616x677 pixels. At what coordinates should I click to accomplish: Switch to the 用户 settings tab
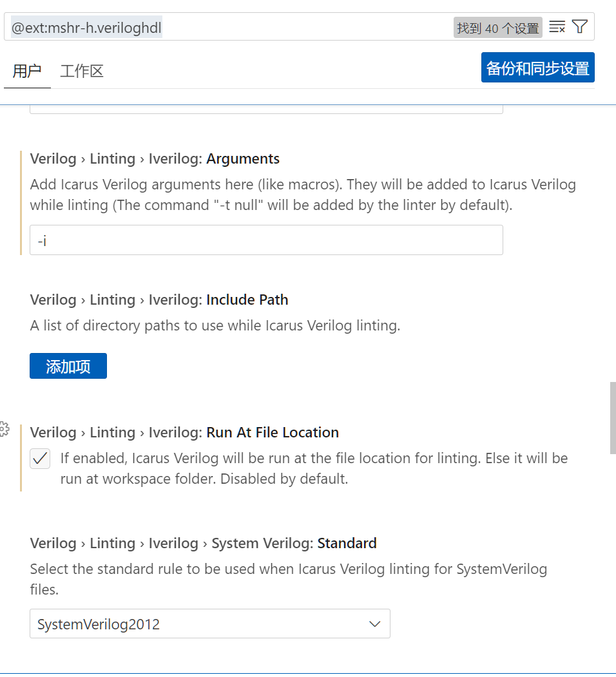click(x=27, y=71)
